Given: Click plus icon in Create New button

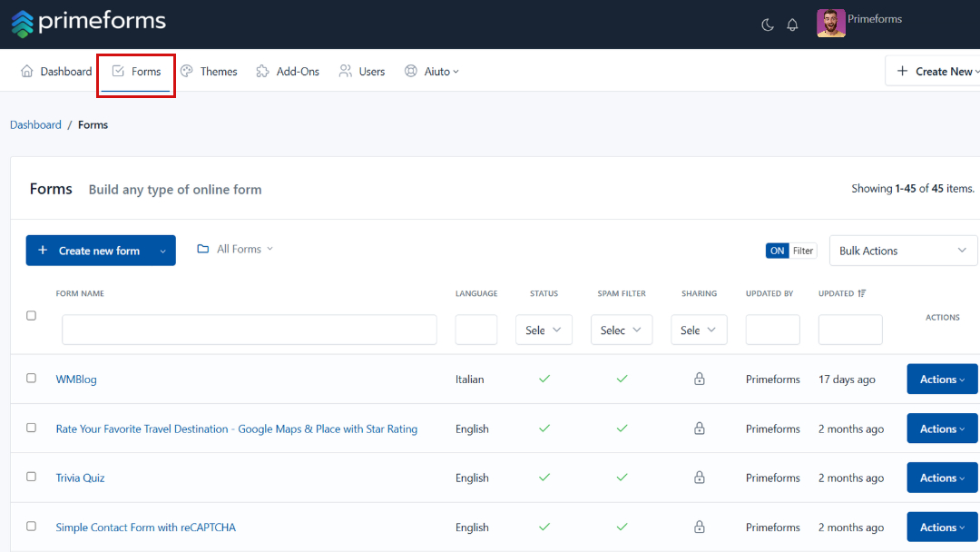Looking at the screenshot, I should click(902, 71).
